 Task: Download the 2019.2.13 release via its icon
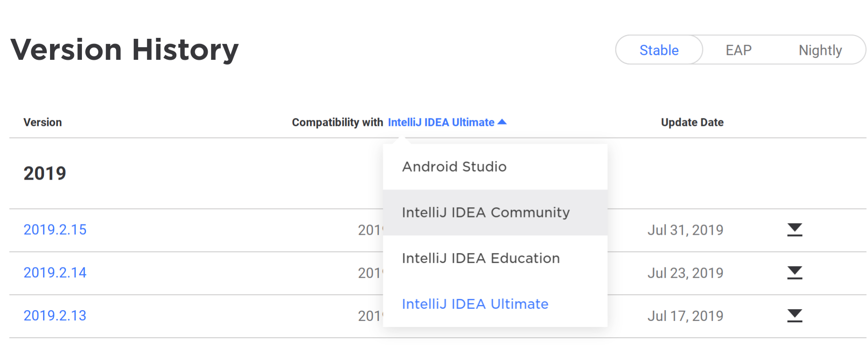coord(795,316)
